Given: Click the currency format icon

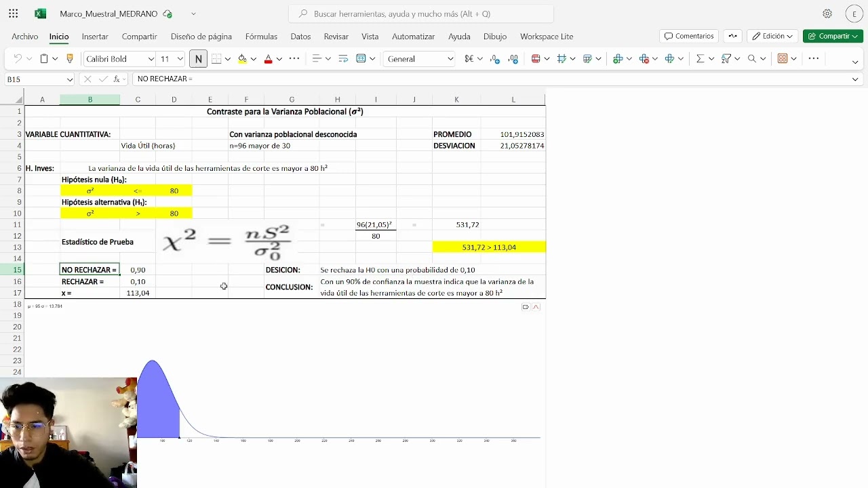Looking at the screenshot, I should coord(469,59).
